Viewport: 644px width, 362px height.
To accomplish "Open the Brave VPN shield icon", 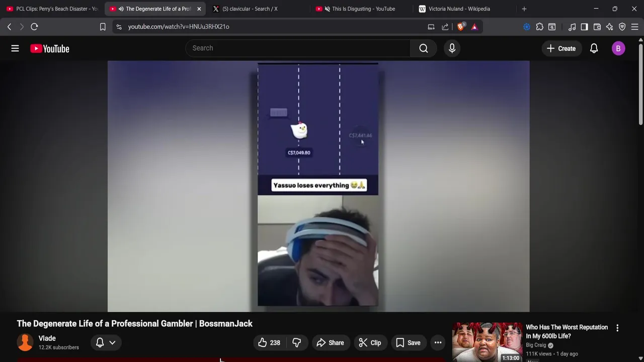I will click(x=622, y=27).
